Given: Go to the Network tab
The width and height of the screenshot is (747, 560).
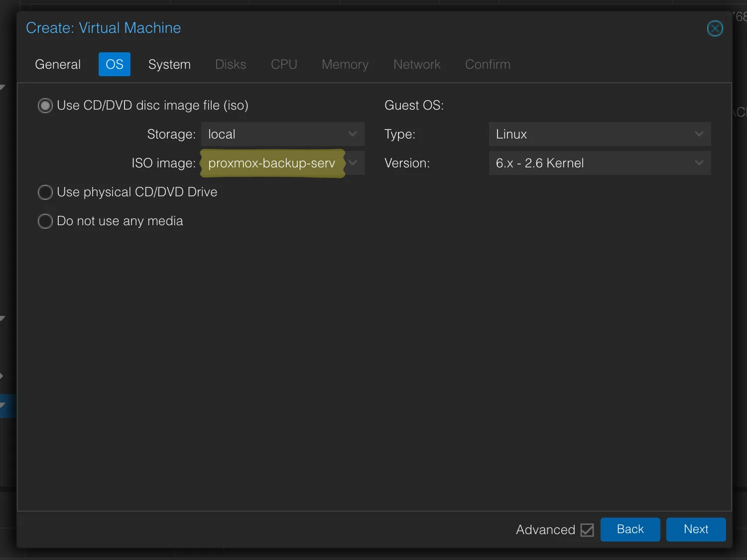Looking at the screenshot, I should click(417, 64).
